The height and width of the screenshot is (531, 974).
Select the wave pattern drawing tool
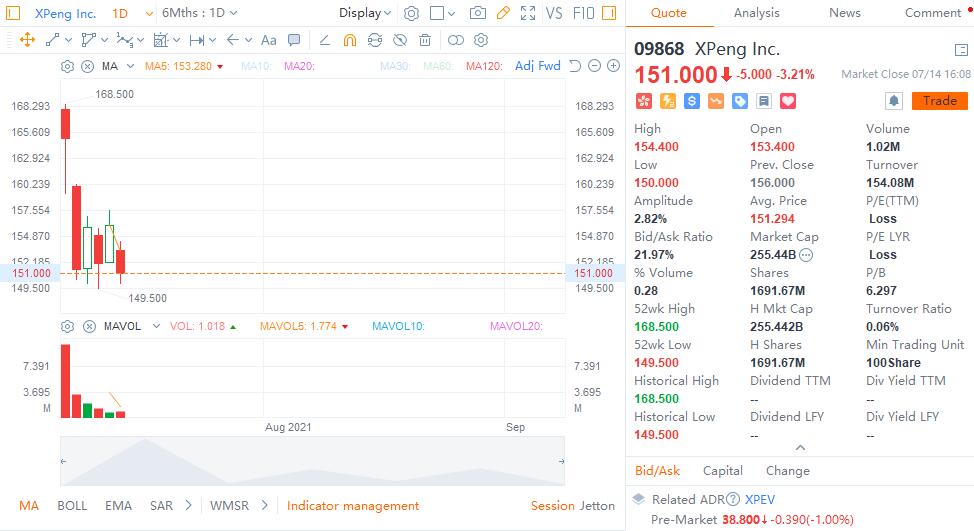[x=124, y=40]
